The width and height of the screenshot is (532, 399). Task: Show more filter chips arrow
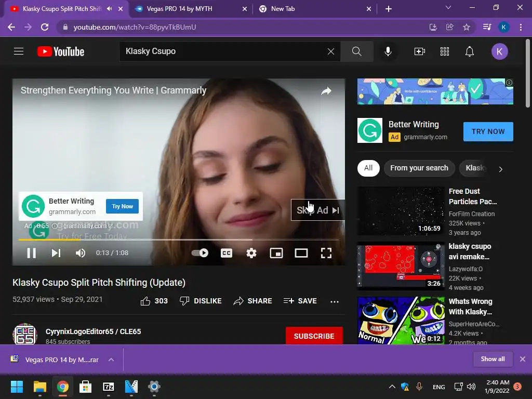[x=501, y=169]
